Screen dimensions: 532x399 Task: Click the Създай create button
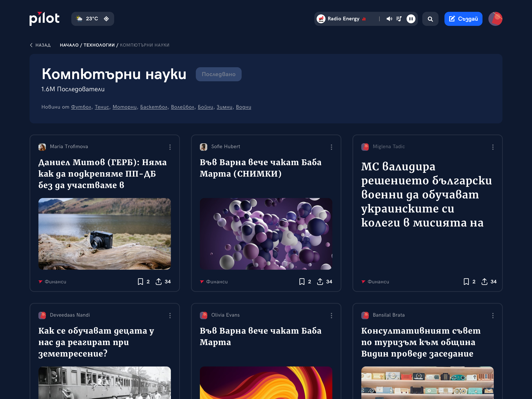click(x=463, y=19)
